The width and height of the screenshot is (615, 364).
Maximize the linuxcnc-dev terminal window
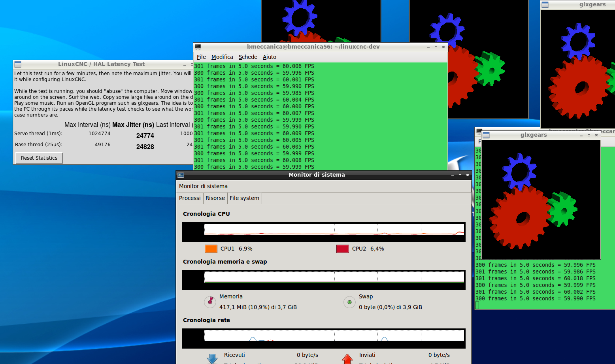[x=436, y=47]
